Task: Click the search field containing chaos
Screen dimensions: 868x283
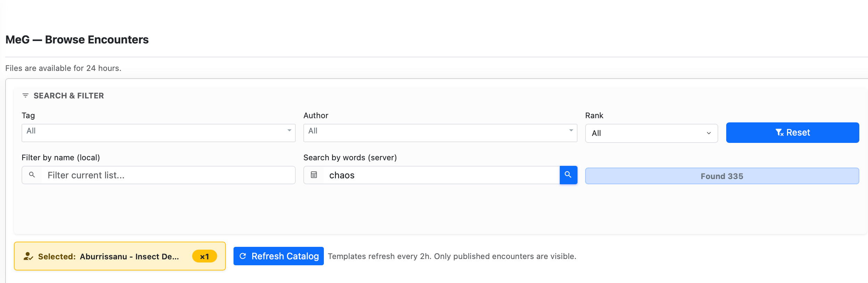Action: [441, 175]
